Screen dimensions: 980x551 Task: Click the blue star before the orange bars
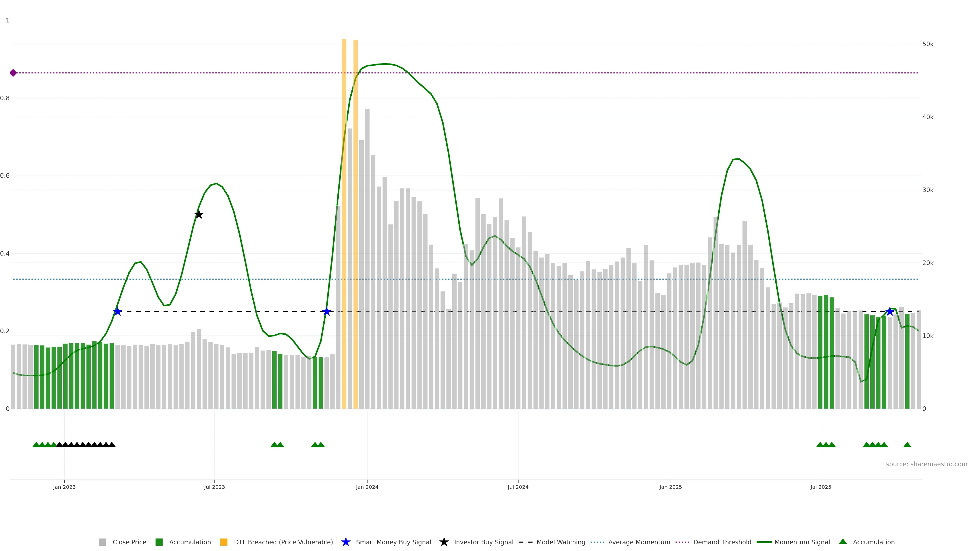(x=326, y=311)
